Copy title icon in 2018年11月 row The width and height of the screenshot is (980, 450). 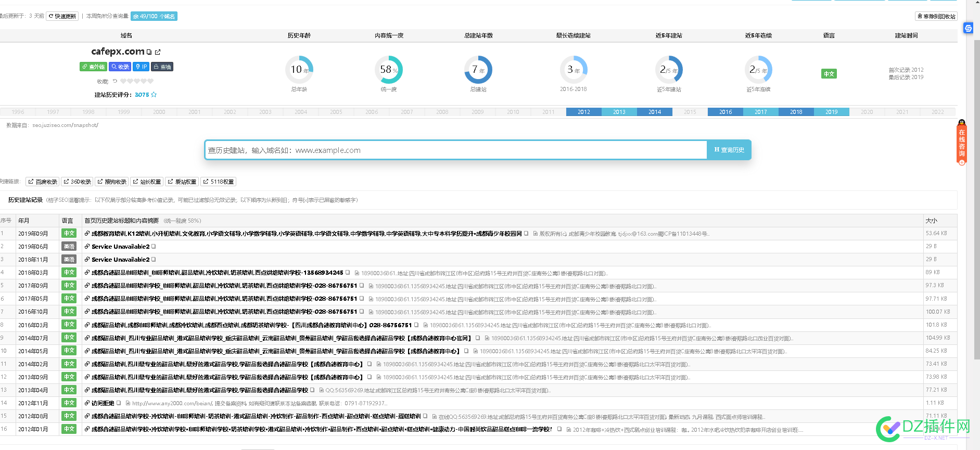(154, 260)
